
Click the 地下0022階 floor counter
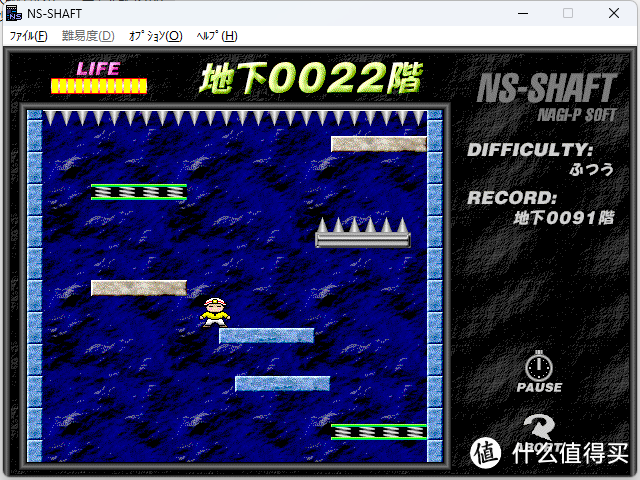[x=311, y=78]
